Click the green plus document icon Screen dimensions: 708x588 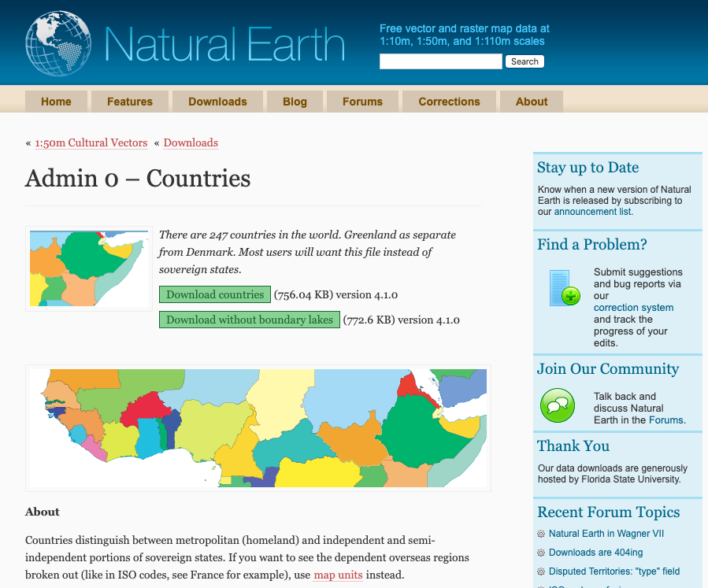click(565, 288)
